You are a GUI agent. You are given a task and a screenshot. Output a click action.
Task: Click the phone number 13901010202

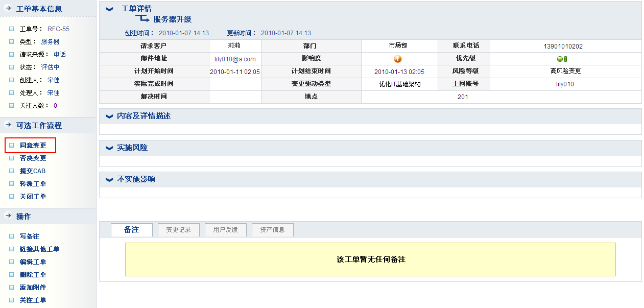click(563, 46)
